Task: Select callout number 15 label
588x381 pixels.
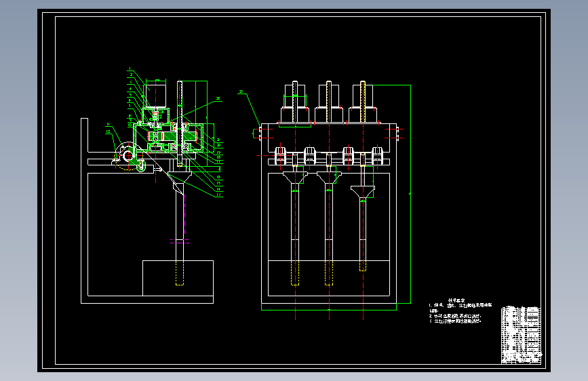Action: coord(218,183)
